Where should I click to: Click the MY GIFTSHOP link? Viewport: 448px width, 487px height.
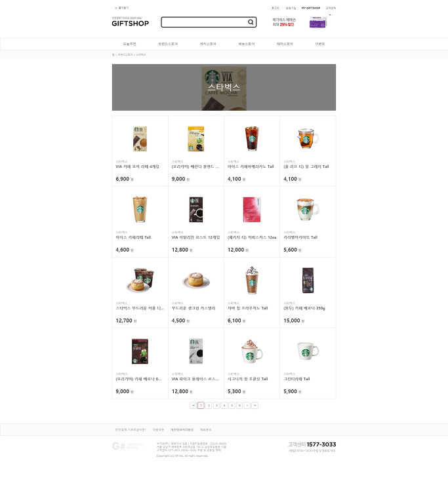click(x=311, y=8)
